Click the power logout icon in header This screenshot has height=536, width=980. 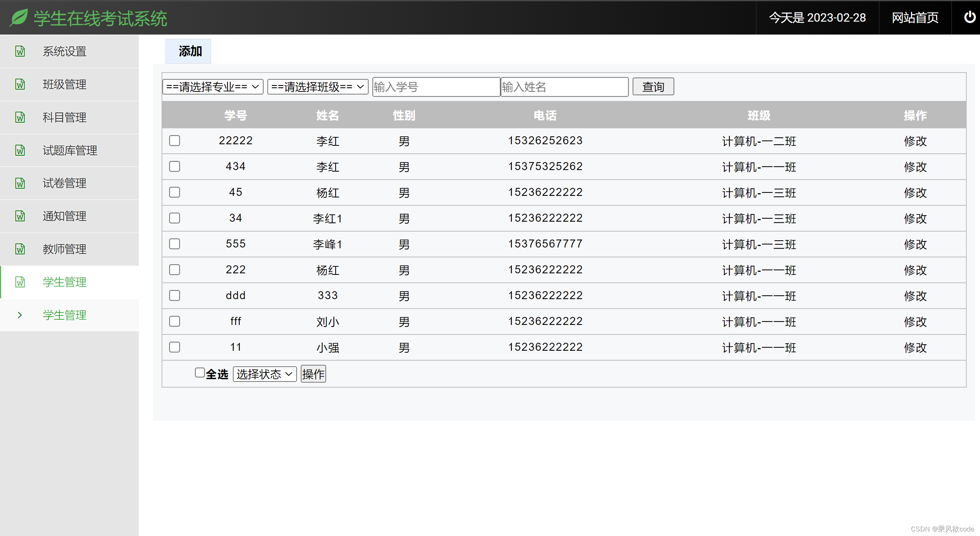pos(969,17)
